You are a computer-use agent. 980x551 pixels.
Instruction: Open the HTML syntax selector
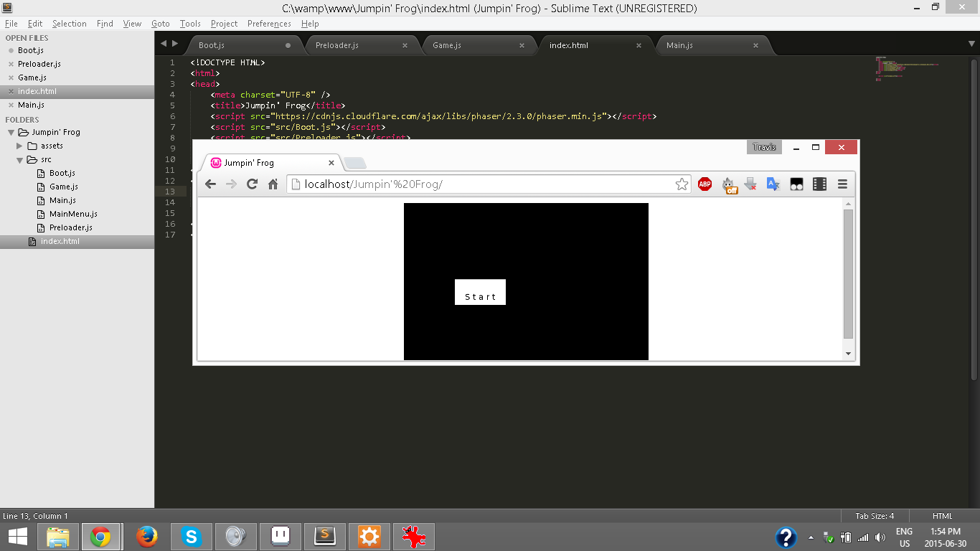tap(942, 516)
